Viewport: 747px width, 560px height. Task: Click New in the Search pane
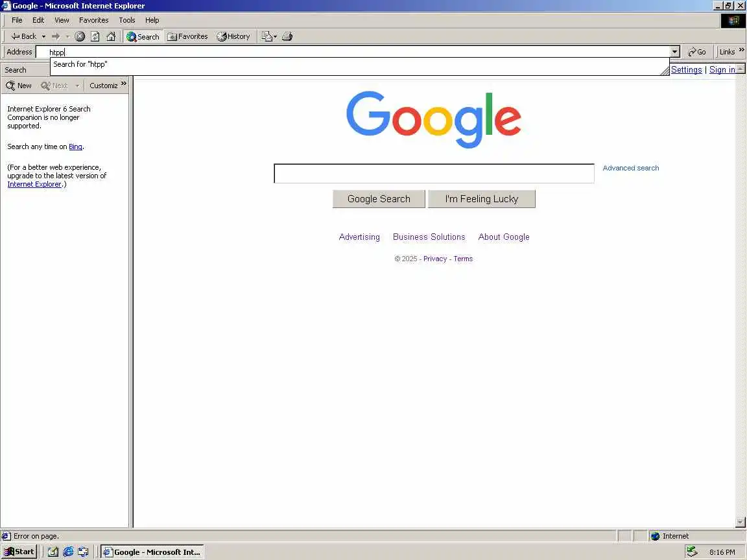coord(19,86)
